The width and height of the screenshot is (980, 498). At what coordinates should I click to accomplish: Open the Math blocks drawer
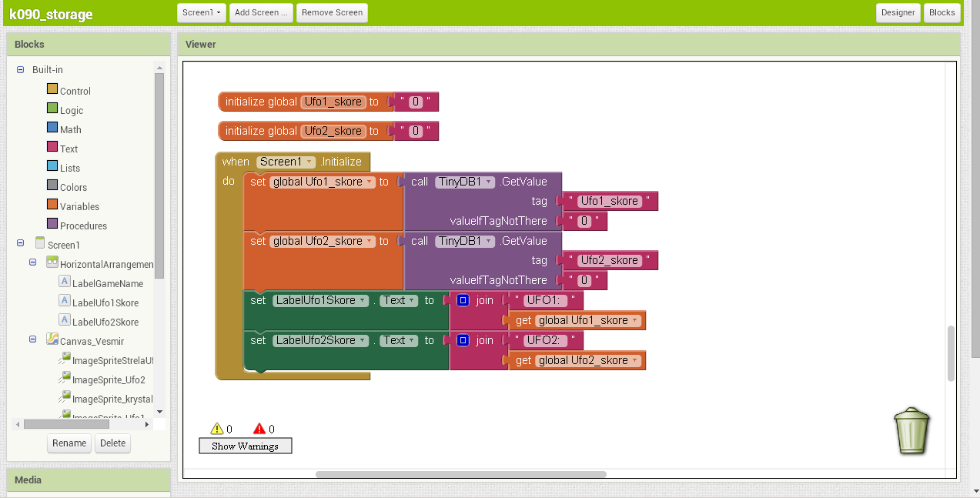[x=71, y=129]
